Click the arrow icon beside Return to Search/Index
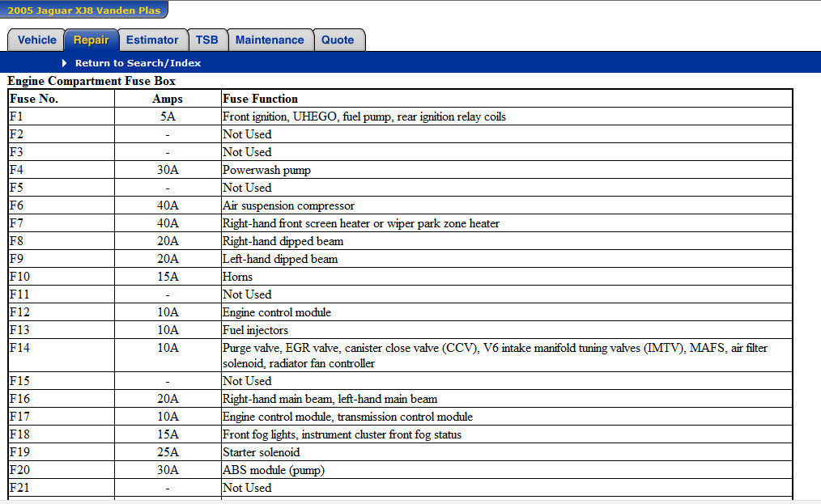Viewport: 821px width, 504px height. tap(65, 63)
